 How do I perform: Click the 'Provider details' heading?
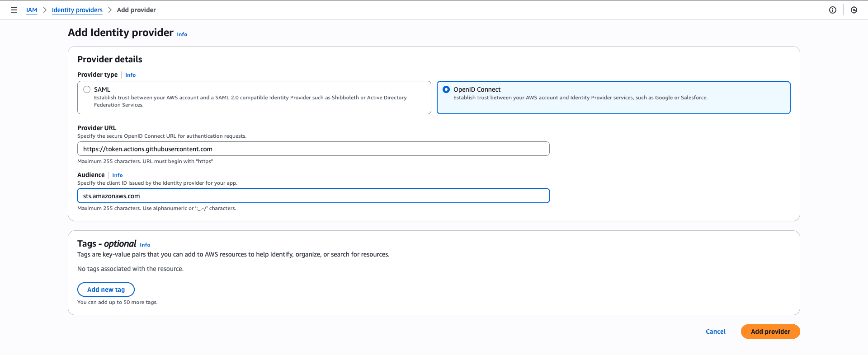coord(109,59)
